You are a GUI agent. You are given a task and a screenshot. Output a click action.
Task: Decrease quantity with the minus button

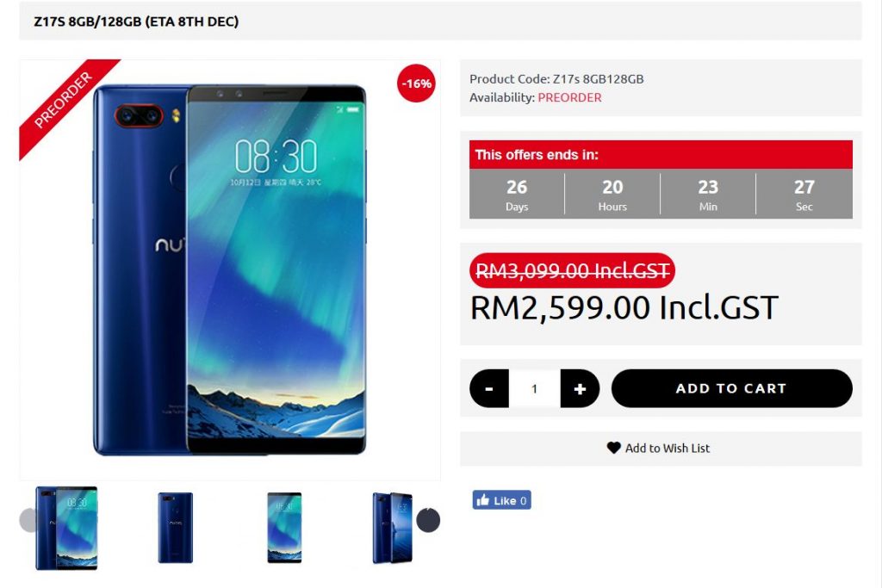[489, 388]
